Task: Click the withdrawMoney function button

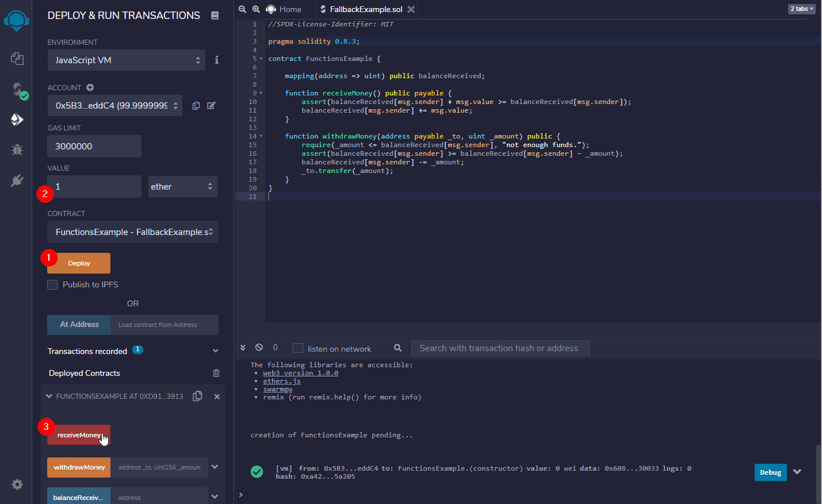Action: (79, 467)
